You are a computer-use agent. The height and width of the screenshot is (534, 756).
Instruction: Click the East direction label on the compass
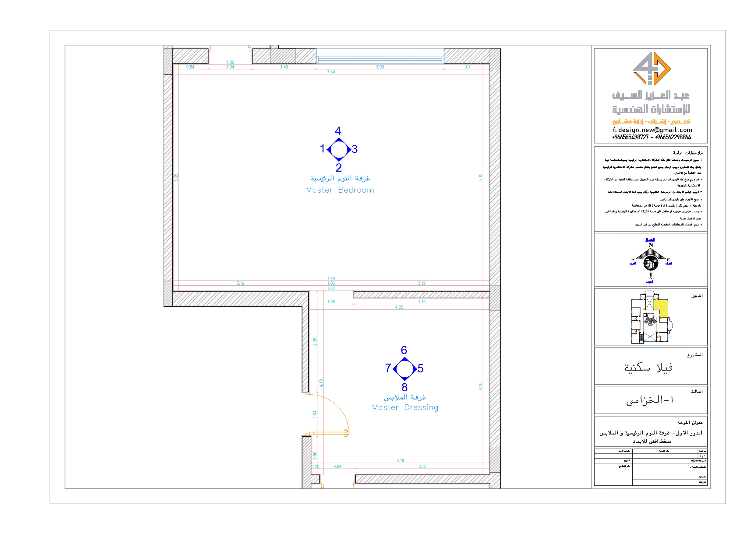[x=669, y=260]
